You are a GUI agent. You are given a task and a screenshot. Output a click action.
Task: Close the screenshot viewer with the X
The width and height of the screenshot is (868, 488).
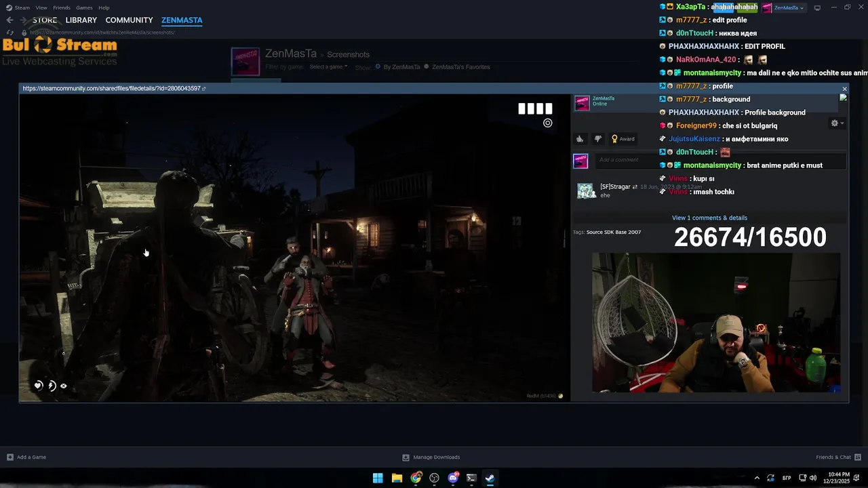pos(844,89)
